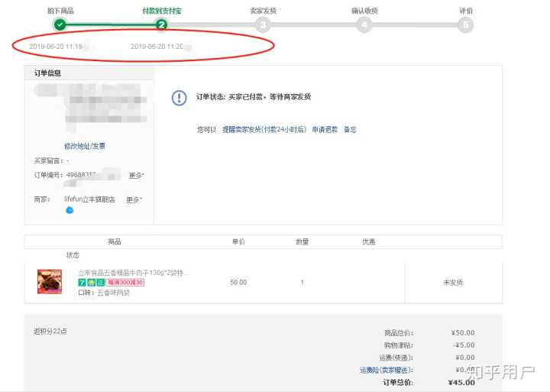550x392 pixels.
Task: Open product title 立丰食品五香精品牛肉干
Action: (x=133, y=272)
